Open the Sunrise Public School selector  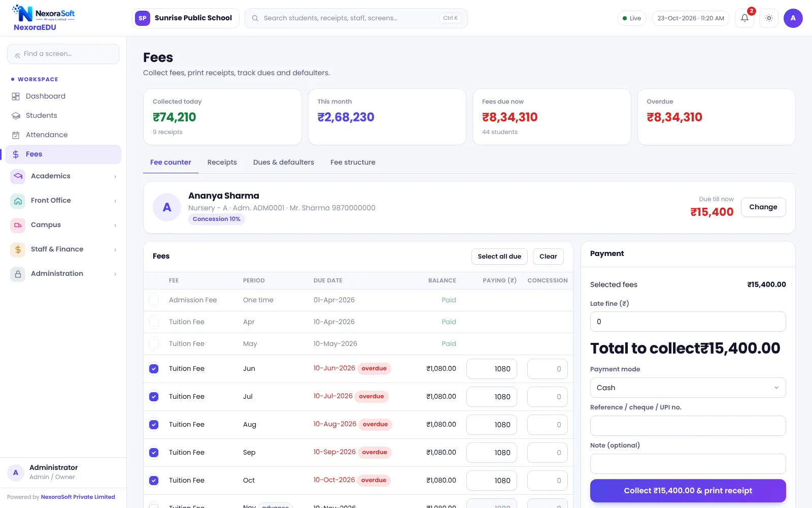pyautogui.click(x=185, y=18)
